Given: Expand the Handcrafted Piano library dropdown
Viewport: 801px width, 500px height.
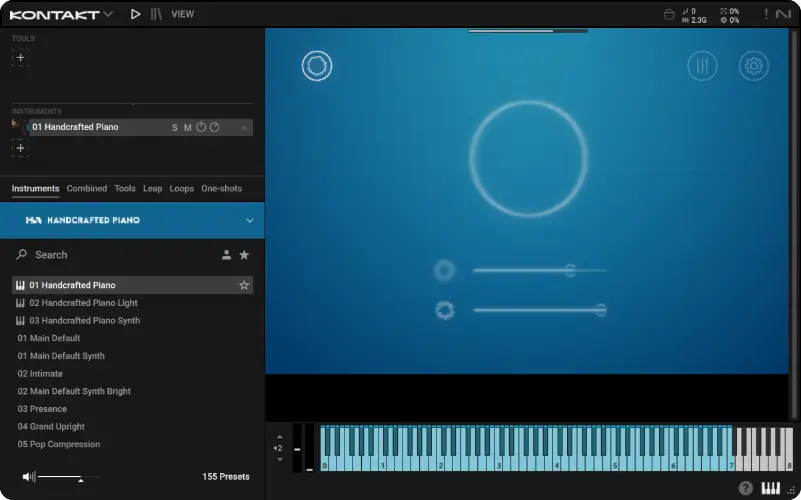Looking at the screenshot, I should click(x=250, y=221).
